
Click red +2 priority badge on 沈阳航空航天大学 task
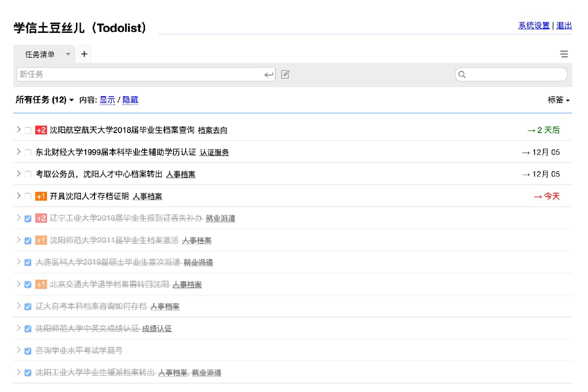[x=41, y=131]
